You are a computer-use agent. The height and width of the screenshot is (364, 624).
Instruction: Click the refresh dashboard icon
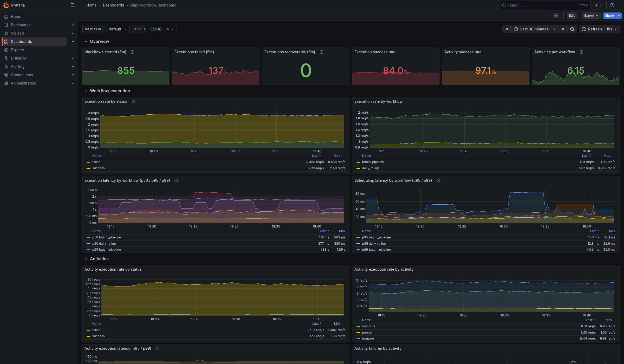pos(591,29)
